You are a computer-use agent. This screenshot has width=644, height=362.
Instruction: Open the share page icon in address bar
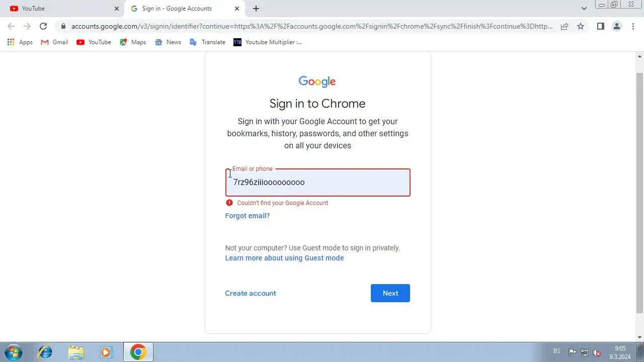565,26
